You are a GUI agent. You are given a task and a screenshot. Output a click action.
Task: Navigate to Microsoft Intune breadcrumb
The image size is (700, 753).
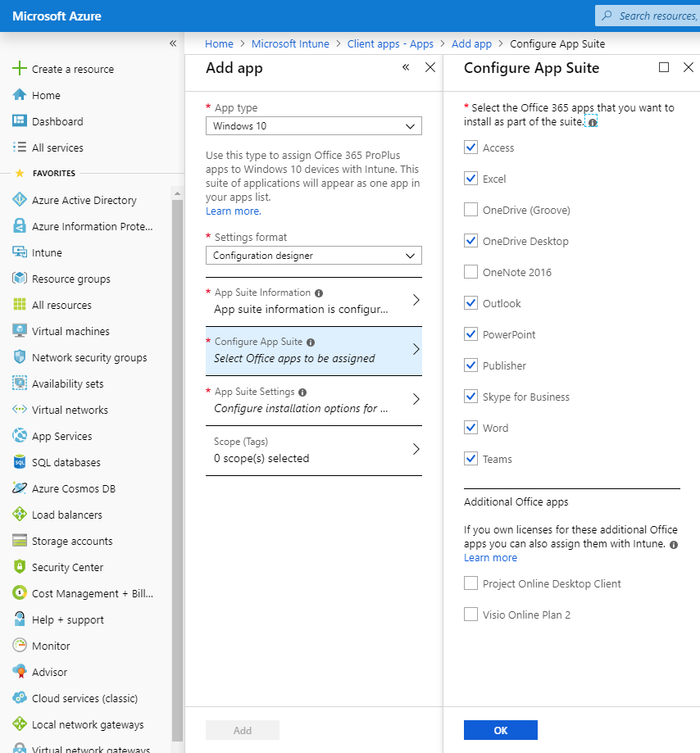pos(290,43)
